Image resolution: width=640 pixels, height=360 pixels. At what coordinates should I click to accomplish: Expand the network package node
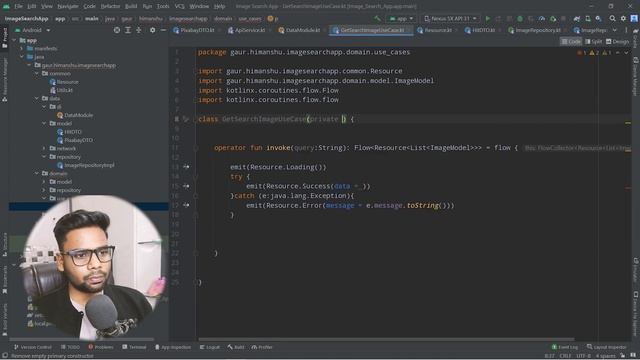[x=44, y=149]
